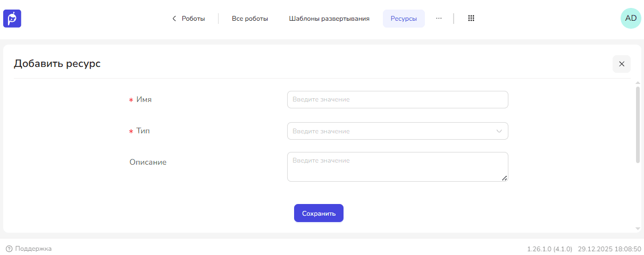Focus the Имя input field
This screenshot has width=644, height=255.
(x=397, y=99)
